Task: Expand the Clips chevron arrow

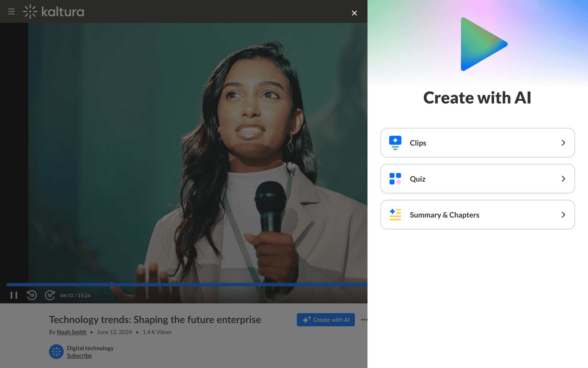Action: tap(563, 143)
